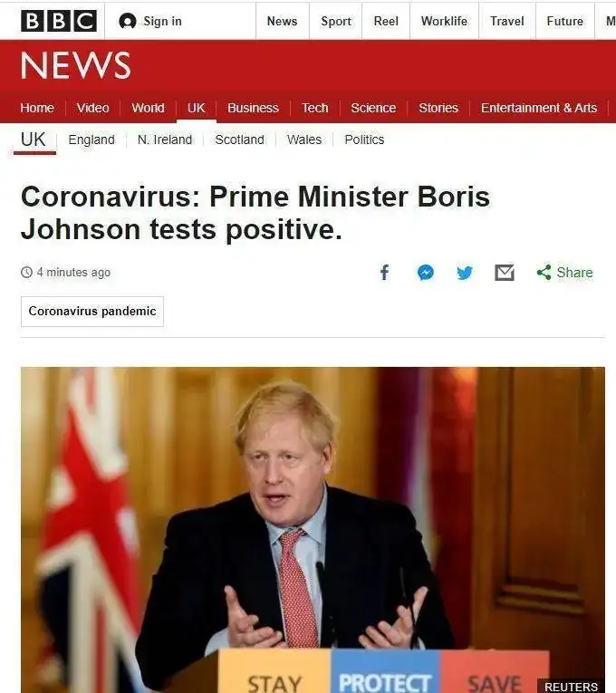
Task: Share article via Facebook icon
Action: pyautogui.click(x=384, y=273)
